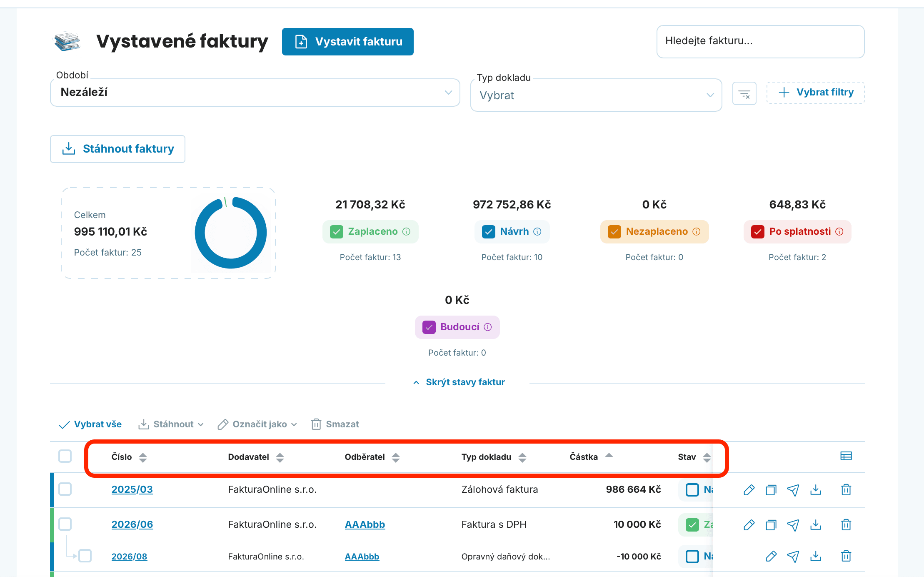Select the row checkbox for invoice 2025/03

65,489
